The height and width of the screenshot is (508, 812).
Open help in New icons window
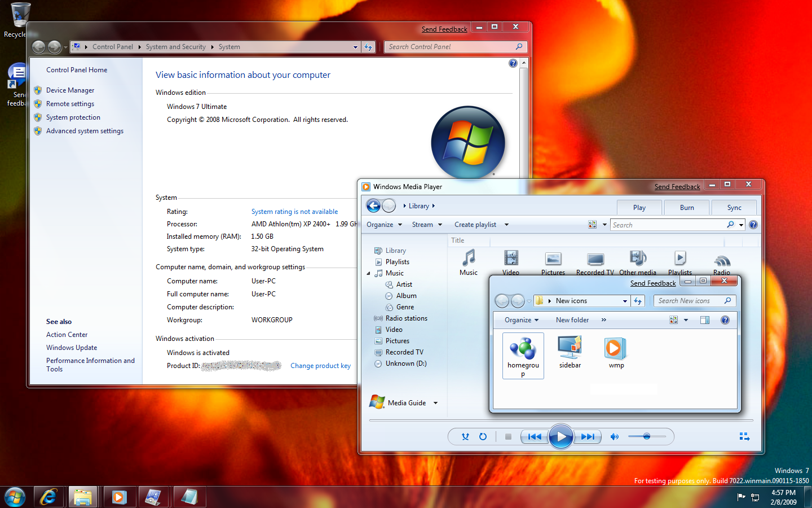tap(725, 320)
